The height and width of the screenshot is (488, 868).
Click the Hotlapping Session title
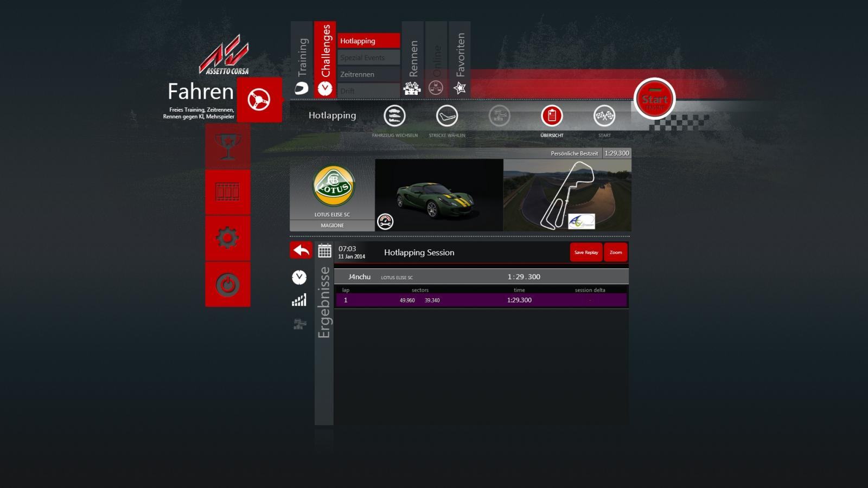[x=419, y=253]
